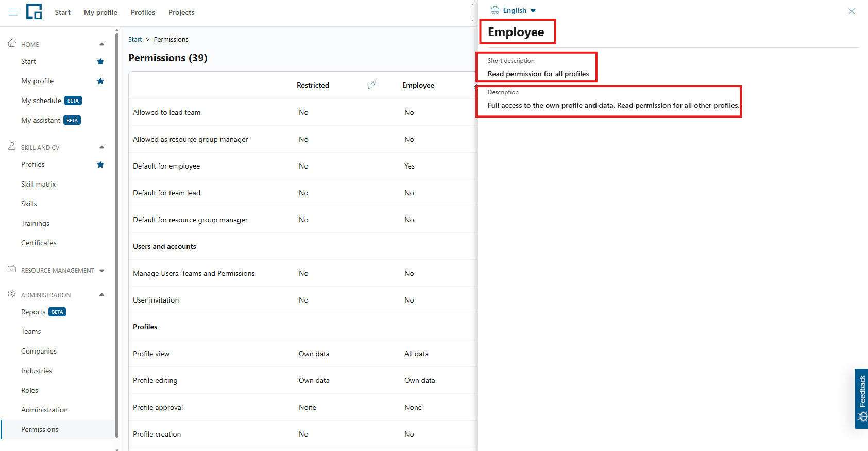
Task: Open Reports in the sidebar
Action: tap(33, 312)
